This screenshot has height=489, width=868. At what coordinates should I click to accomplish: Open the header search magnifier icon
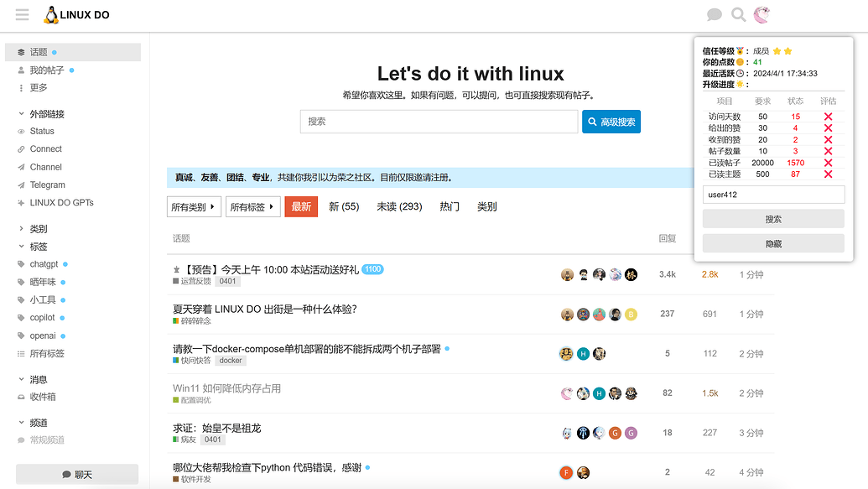(739, 15)
